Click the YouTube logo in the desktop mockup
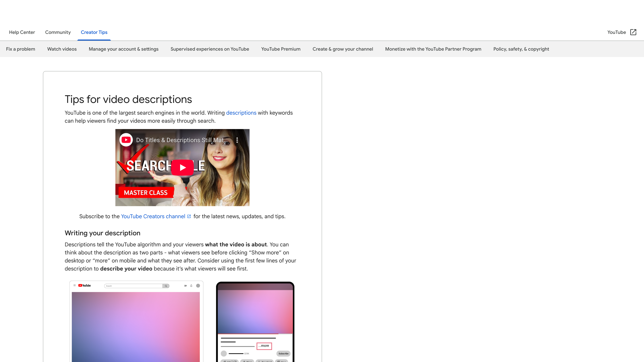 click(85, 286)
